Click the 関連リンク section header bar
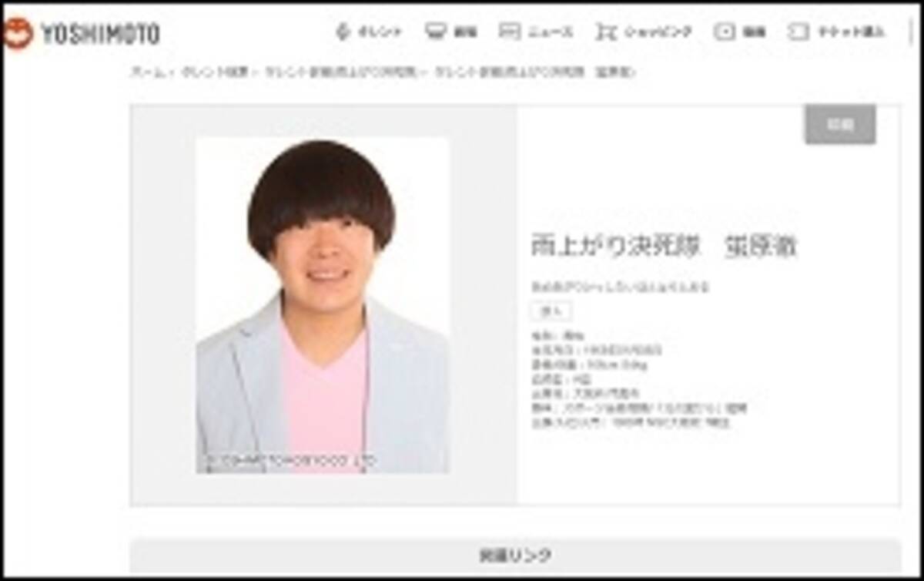 coord(514,555)
